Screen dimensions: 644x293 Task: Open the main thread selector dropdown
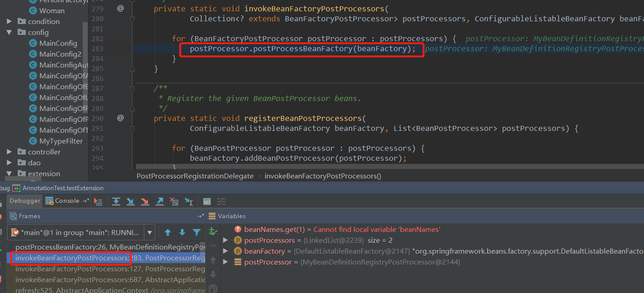150,232
